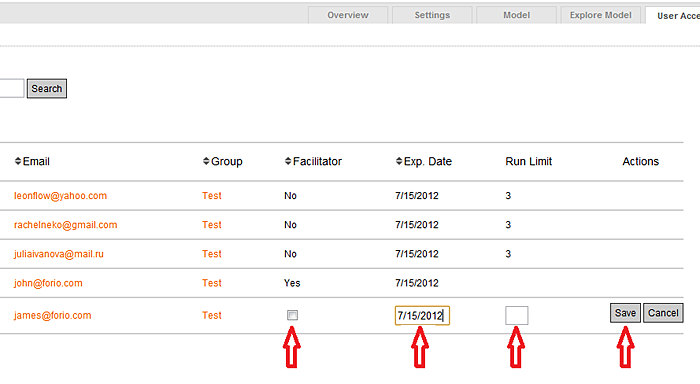Select Facilitator 'Yes' for john@forio.com
This screenshot has width=700, height=384.
(x=292, y=283)
